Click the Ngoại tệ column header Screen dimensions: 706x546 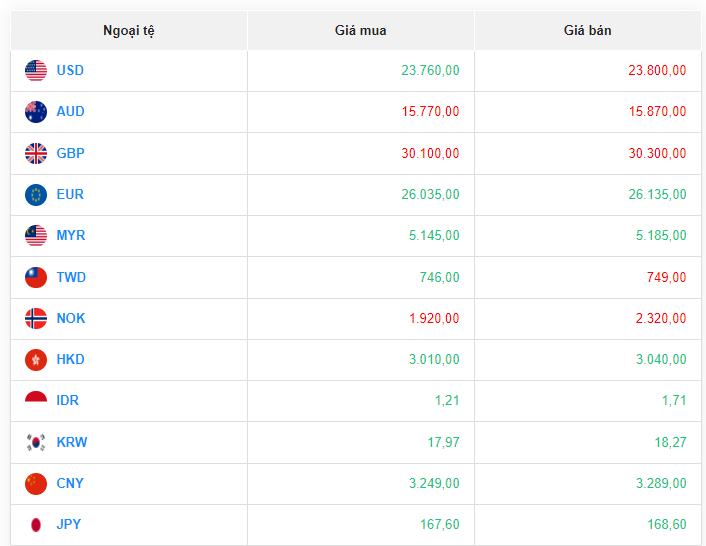(x=129, y=30)
